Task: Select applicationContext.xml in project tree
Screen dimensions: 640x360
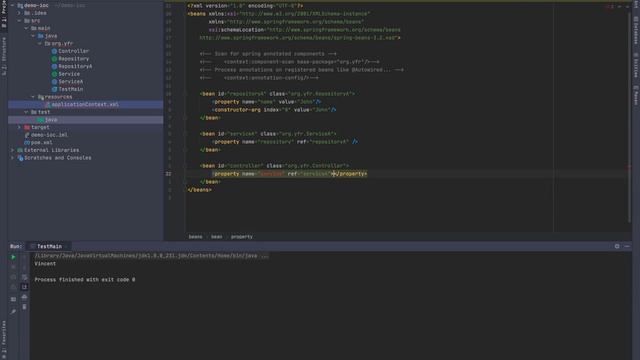Action: tap(85, 104)
